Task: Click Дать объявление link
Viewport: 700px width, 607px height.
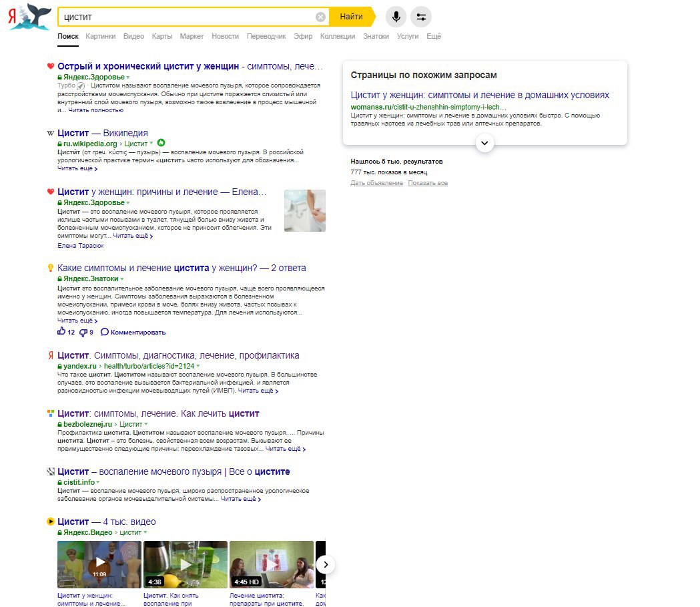Action: tap(377, 183)
